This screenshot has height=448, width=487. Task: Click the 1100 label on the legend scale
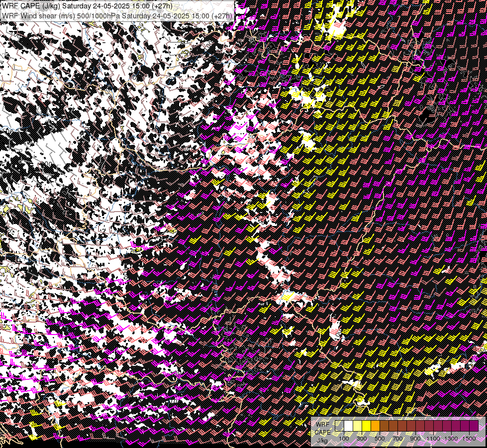(433, 439)
